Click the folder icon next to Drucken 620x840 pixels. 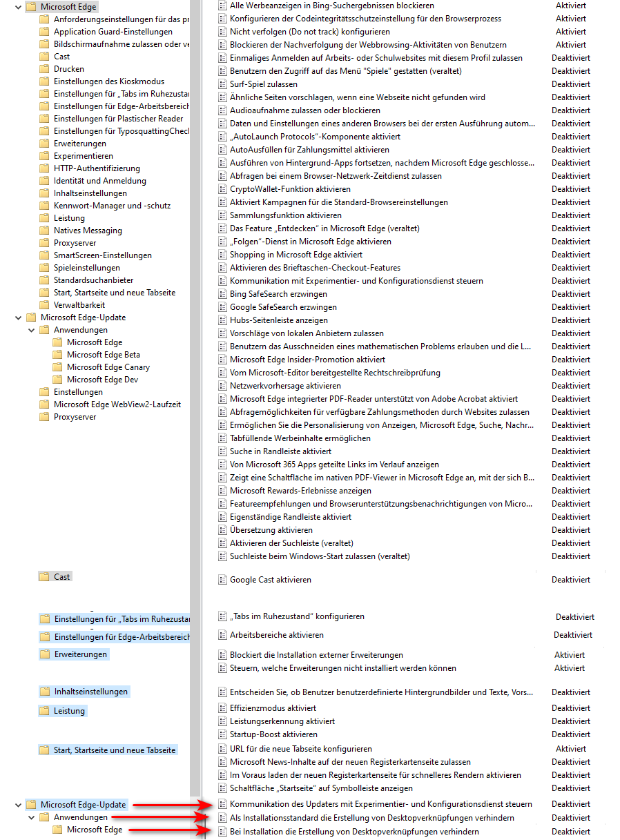44,69
